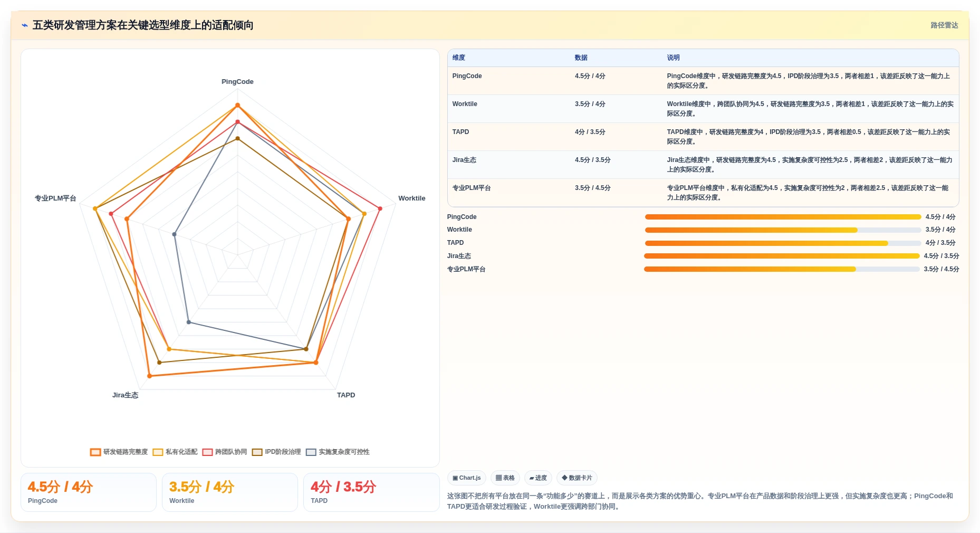This screenshot has height=533, width=980.
Task: Click the Jira生态 progress bar
Action: point(782,256)
